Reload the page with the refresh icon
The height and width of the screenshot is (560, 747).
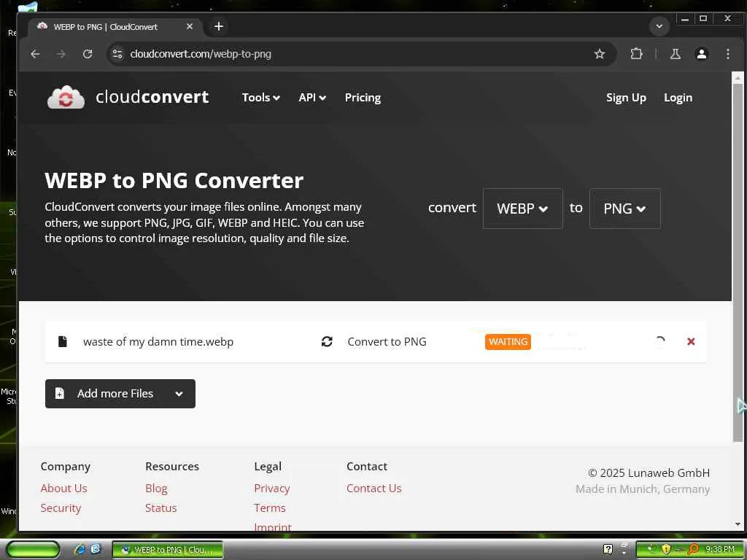click(88, 54)
